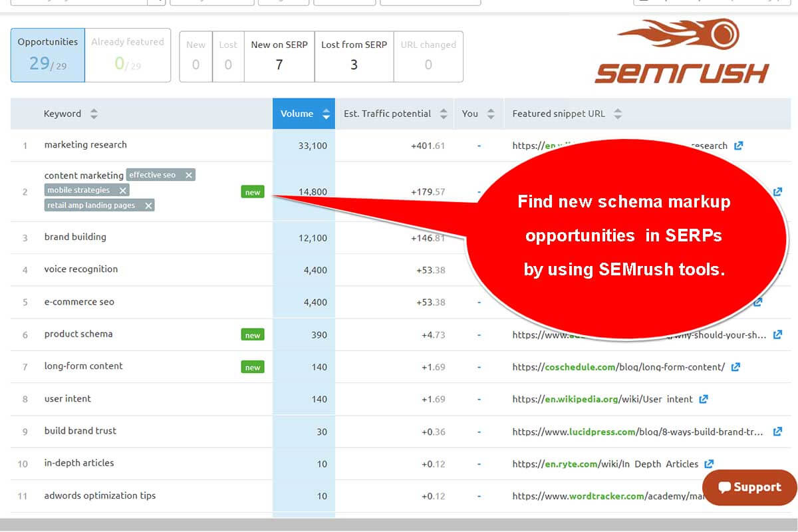Screen dimensions: 798x532
Task: Remove the 'mobile strategies' tag
Action: (122, 190)
